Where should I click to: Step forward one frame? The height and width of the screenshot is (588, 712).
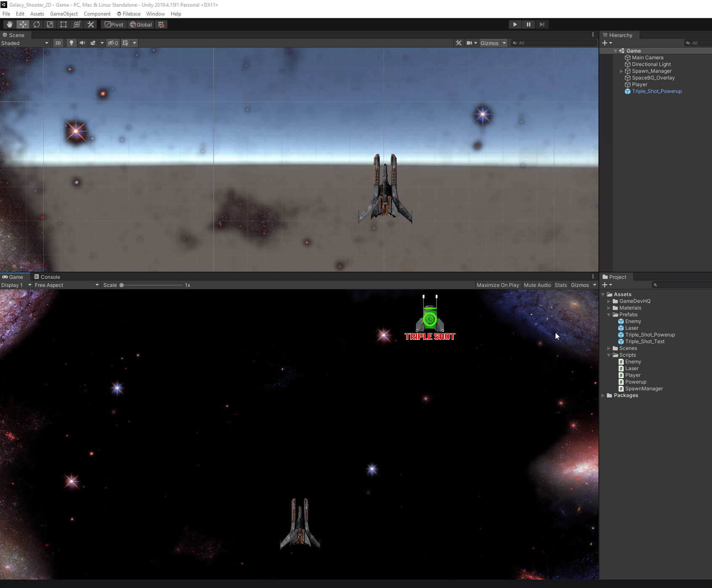(542, 24)
